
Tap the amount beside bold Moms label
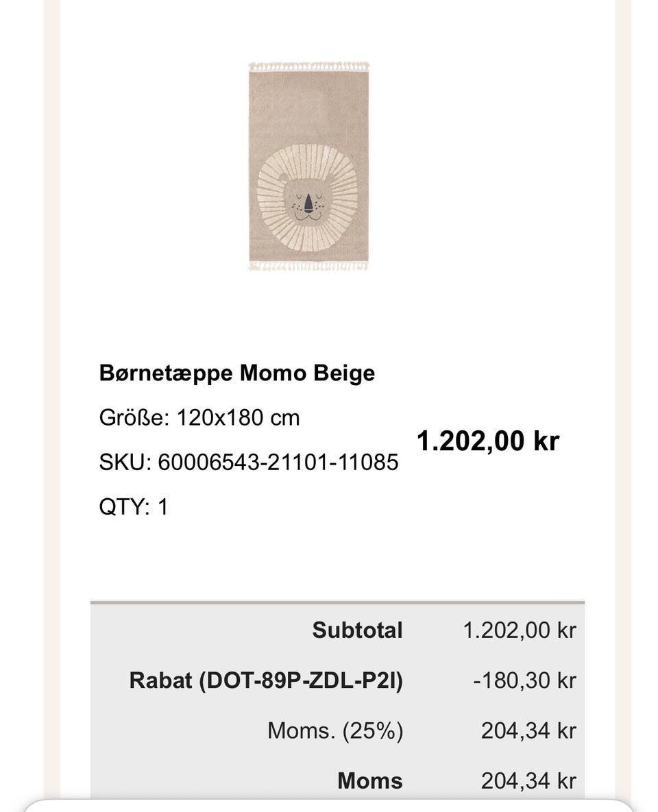coord(528,780)
